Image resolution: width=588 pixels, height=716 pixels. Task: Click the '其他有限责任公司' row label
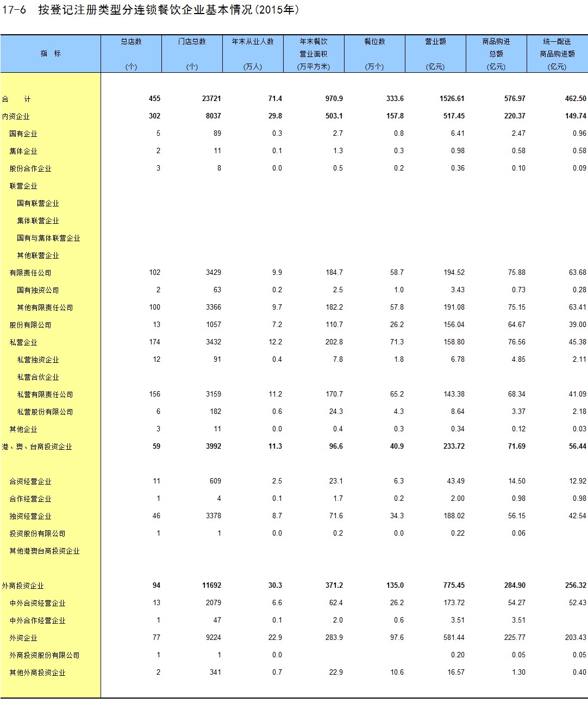[45, 307]
